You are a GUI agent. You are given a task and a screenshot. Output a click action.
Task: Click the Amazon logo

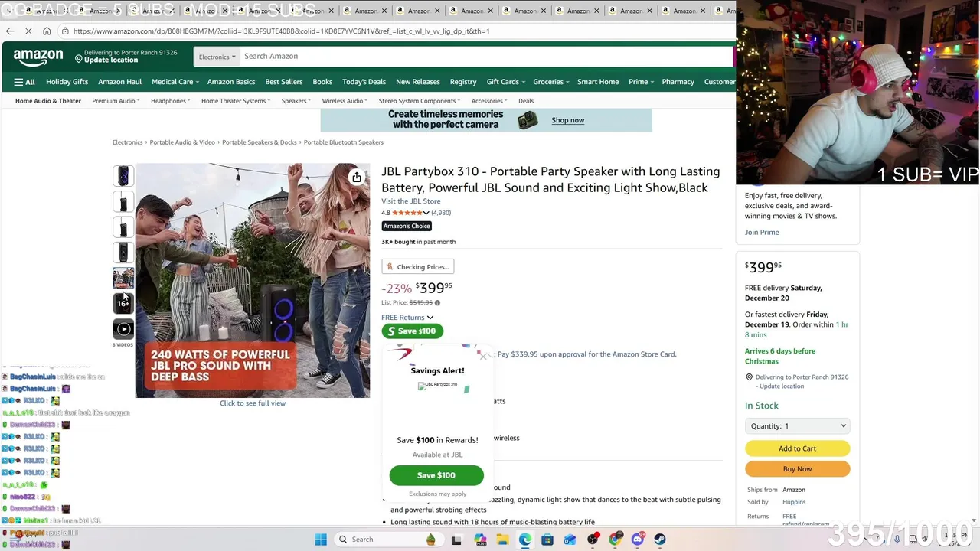click(x=38, y=57)
